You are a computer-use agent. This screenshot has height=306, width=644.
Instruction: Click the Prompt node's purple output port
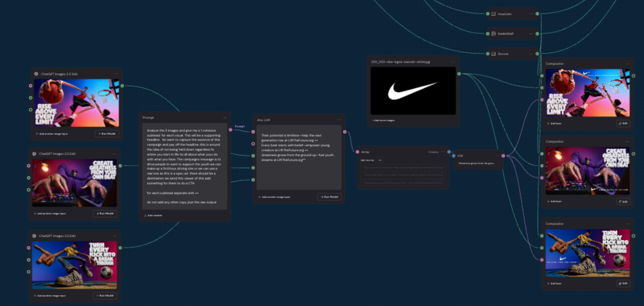pos(230,130)
